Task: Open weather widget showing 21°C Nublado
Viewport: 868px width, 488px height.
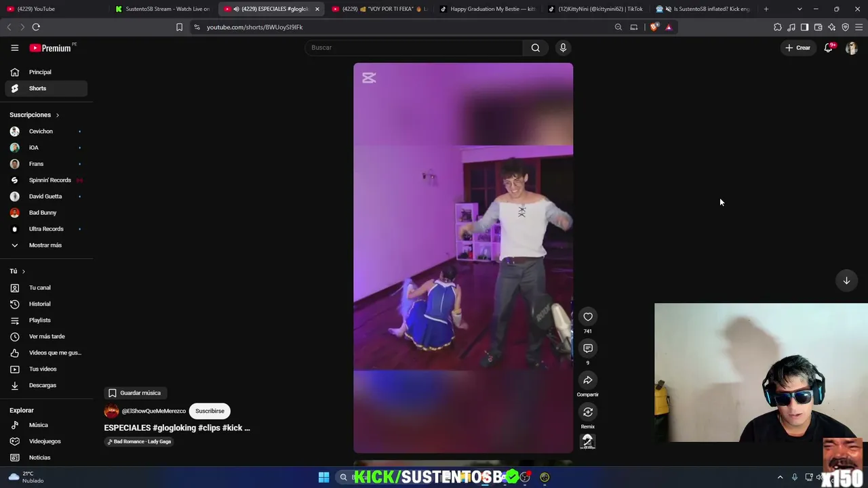Action: (26, 477)
